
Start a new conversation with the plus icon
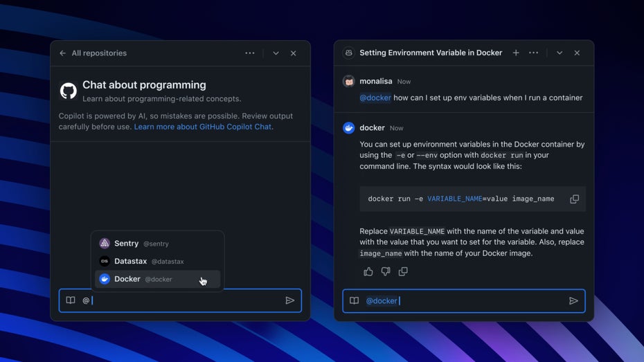click(516, 53)
